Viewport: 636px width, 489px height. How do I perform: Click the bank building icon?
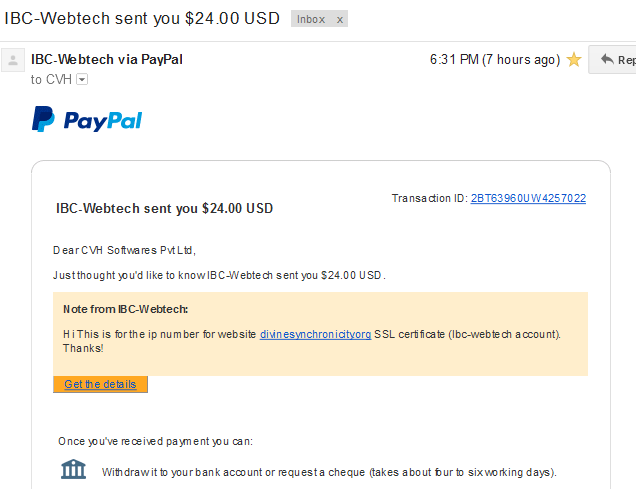[73, 469]
